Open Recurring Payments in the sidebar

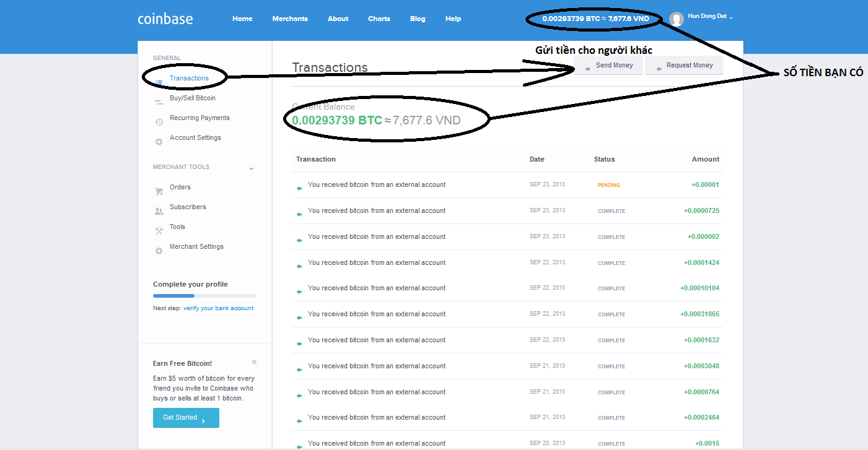point(199,118)
